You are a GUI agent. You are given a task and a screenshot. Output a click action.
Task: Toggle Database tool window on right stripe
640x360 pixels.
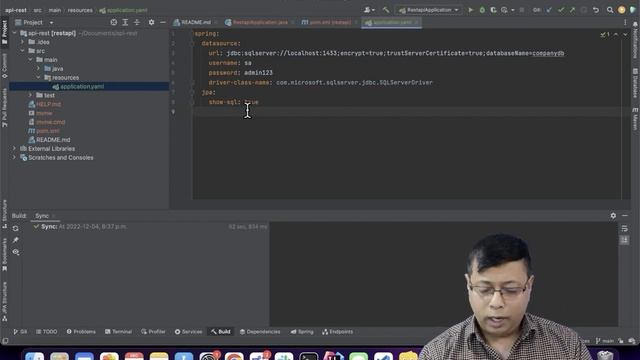tap(635, 83)
